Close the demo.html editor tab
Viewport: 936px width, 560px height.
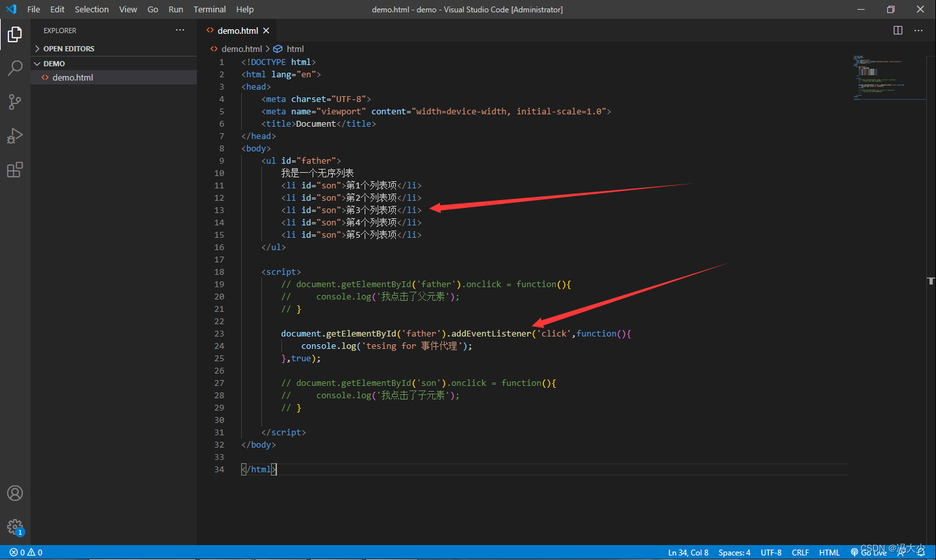(266, 31)
